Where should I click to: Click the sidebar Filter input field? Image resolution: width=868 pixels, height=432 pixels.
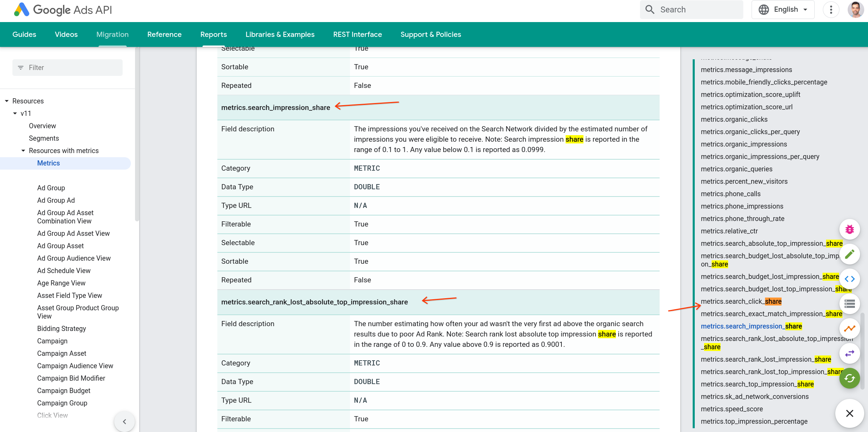pos(68,68)
